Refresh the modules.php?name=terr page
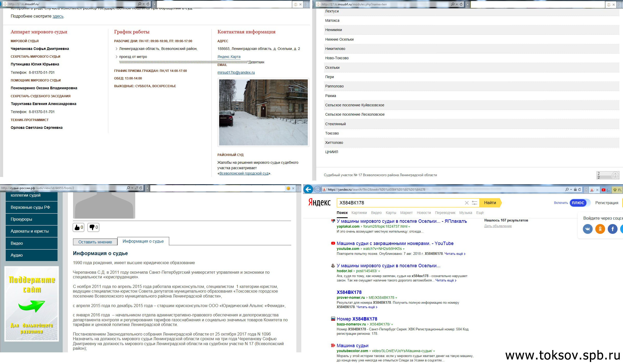 point(461,4)
